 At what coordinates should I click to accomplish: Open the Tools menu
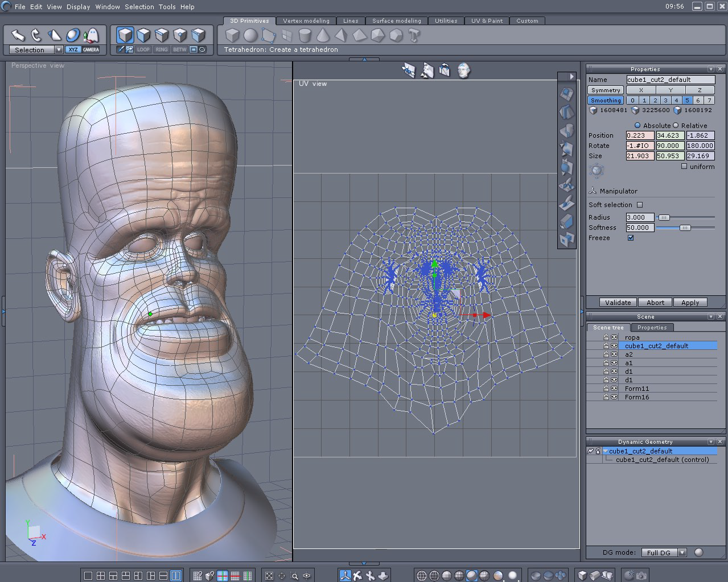(x=167, y=7)
